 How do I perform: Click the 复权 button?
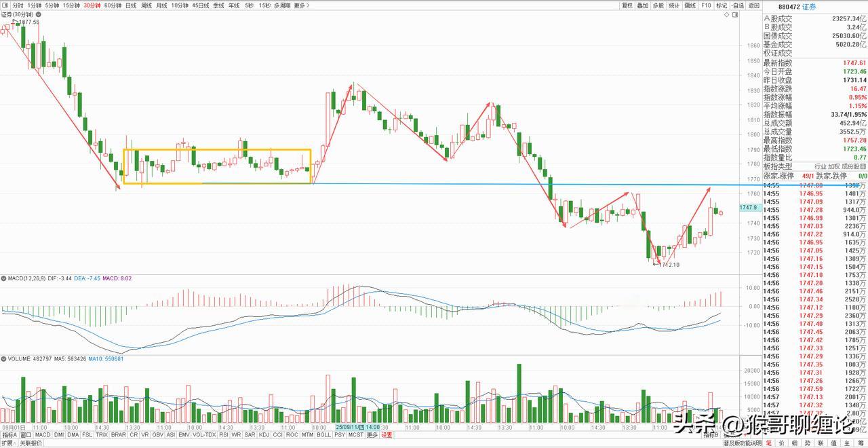pos(627,5)
